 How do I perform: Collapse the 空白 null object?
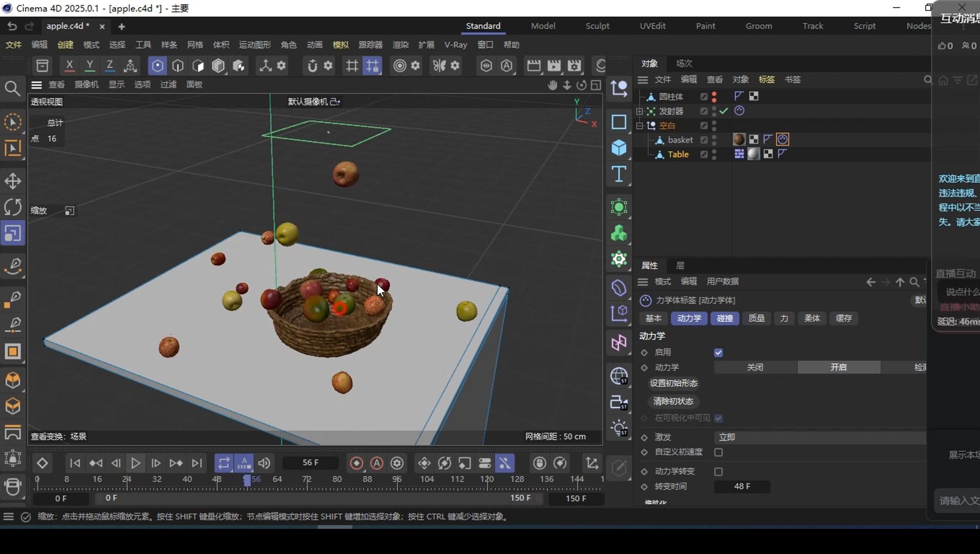coord(639,126)
